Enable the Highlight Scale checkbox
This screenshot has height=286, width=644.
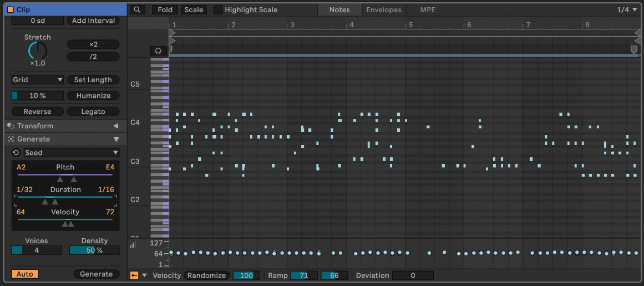click(218, 9)
